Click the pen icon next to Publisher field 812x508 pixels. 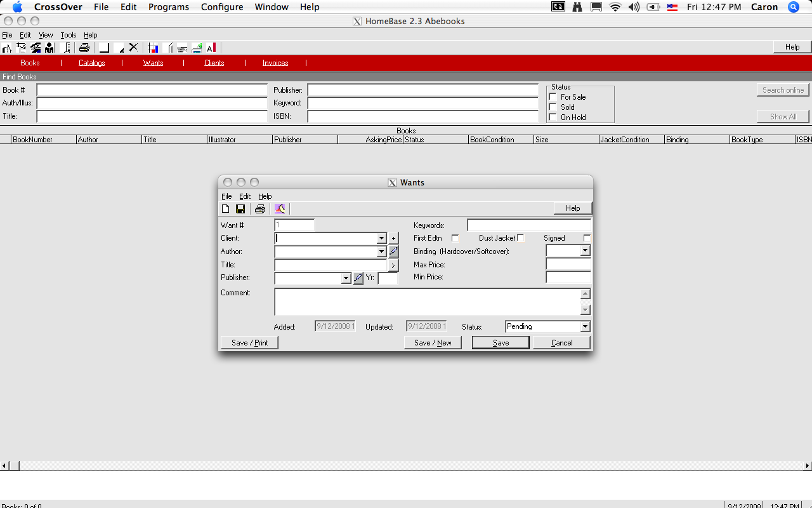point(358,278)
